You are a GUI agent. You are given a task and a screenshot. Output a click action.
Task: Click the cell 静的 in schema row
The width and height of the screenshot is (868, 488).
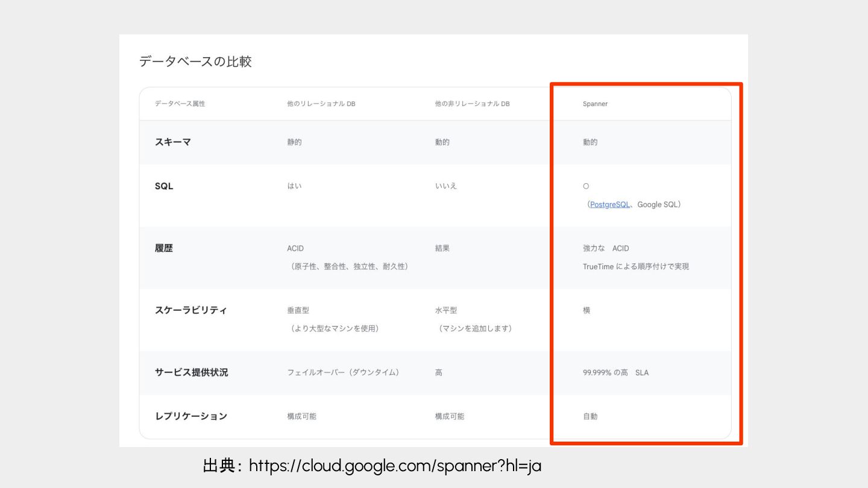pos(295,142)
